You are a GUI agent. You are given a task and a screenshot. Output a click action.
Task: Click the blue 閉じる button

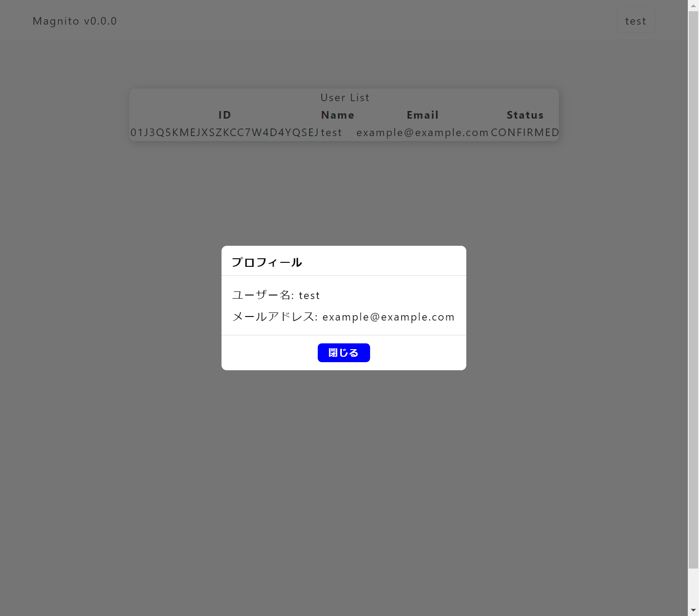(x=343, y=353)
